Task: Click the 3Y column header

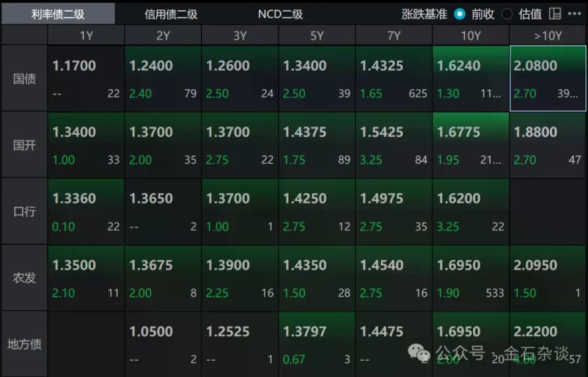Action: pos(240,36)
